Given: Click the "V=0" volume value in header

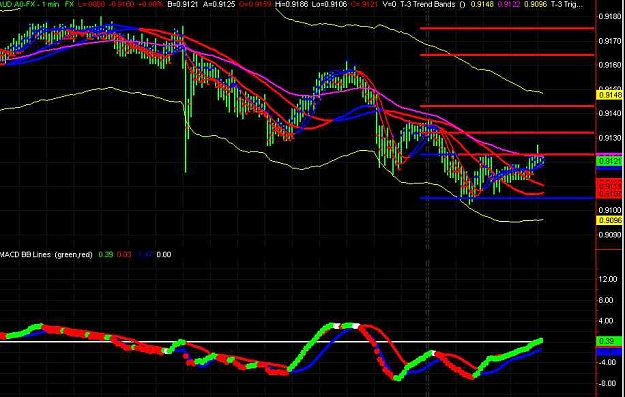Looking at the screenshot, I should coord(389,5).
